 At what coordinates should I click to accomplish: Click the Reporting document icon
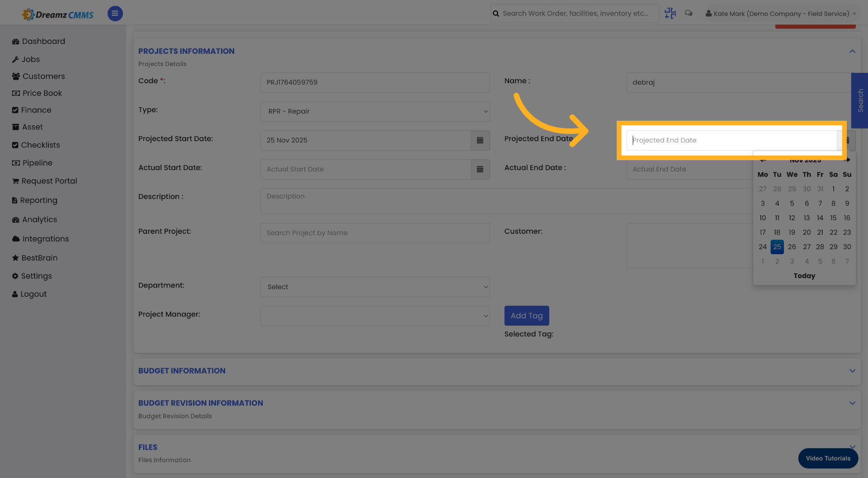[15, 200]
